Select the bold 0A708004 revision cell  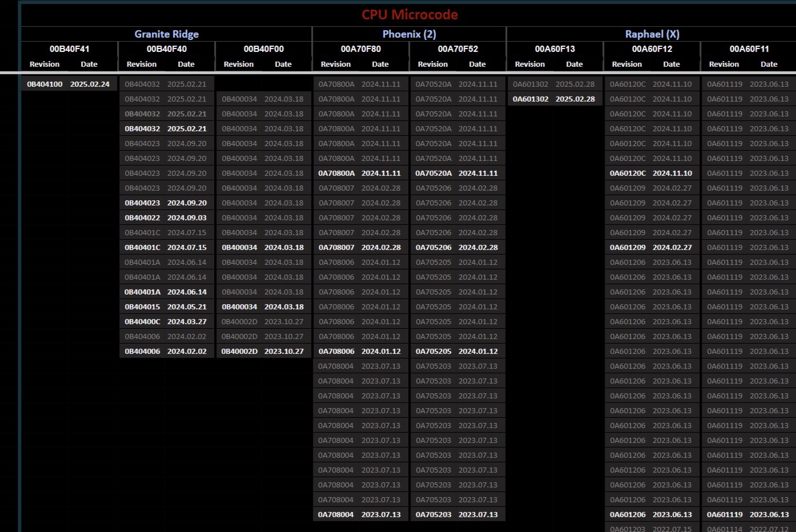[x=336, y=514]
